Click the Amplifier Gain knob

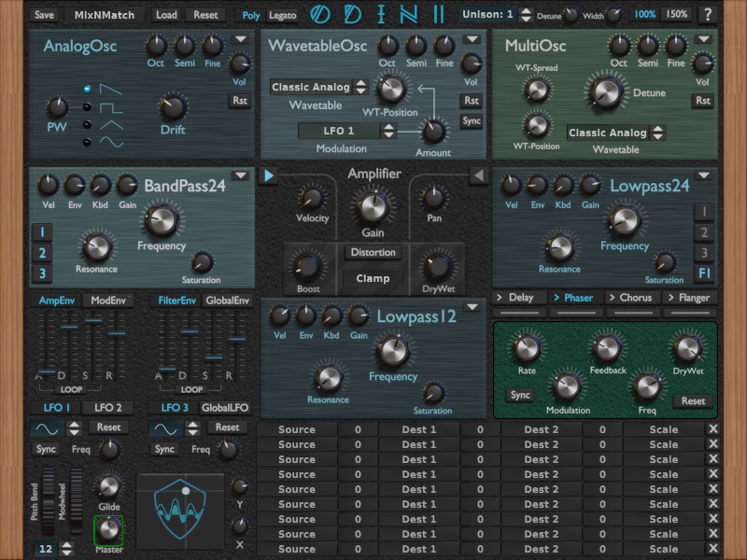tap(373, 207)
